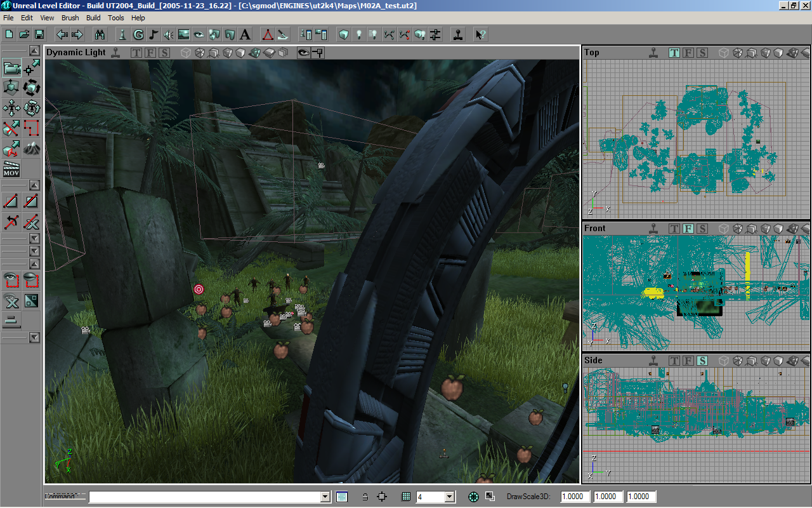Open the Music browser note icon
812x508 pixels.
(x=153, y=34)
